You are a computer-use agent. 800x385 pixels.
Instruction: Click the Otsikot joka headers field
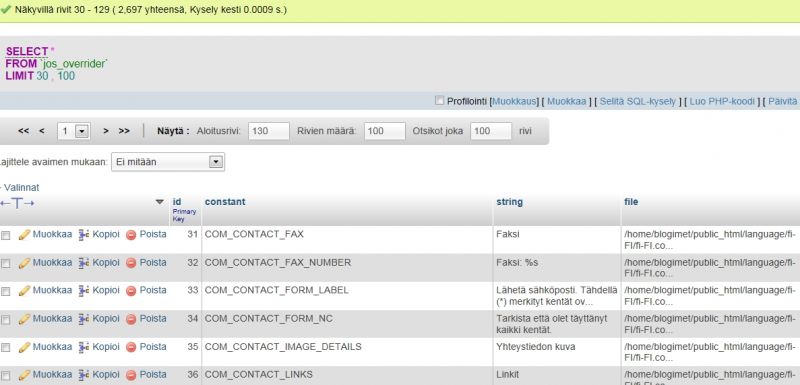point(491,131)
